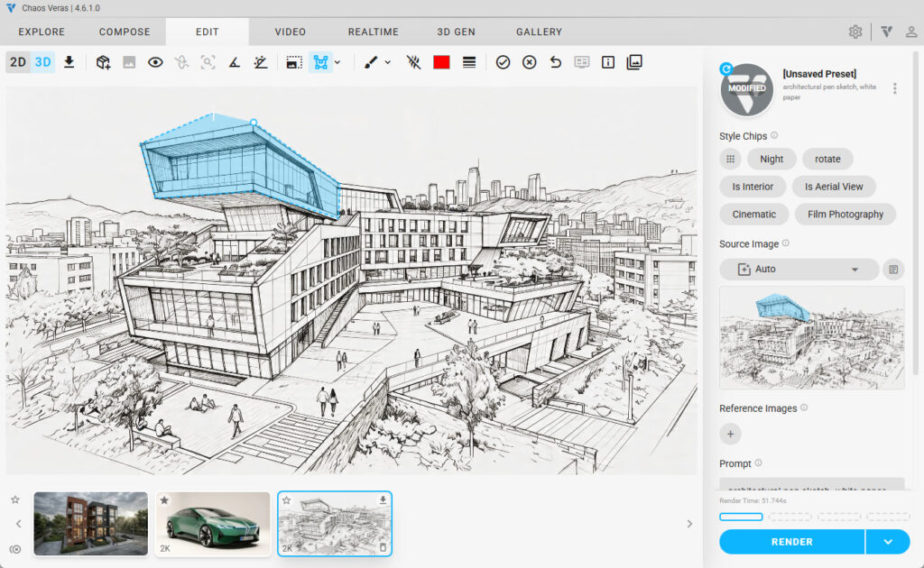Screen dimensions: 924x568
Task: Toggle the eye visibility icon
Action: point(155,62)
